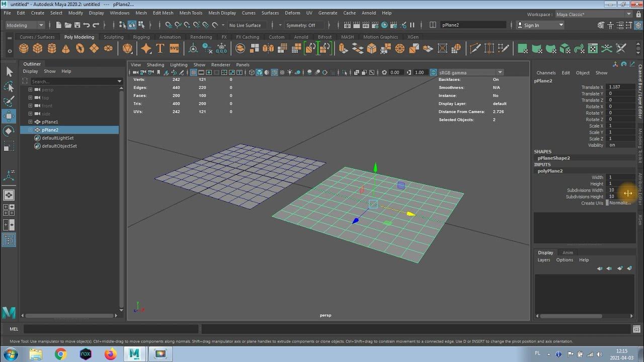Create a polygon plane from the shelf
644x362 pixels.
94,48
